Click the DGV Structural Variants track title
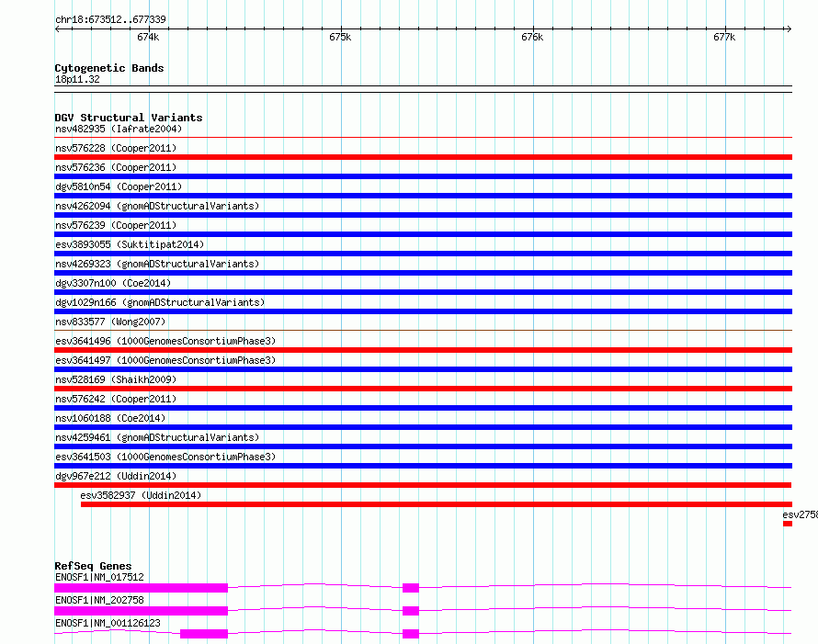818x644 pixels. click(129, 118)
